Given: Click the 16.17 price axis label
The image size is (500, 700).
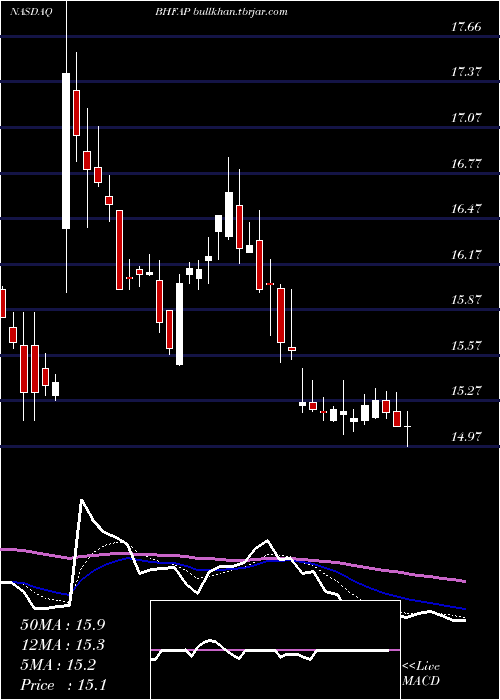Looking at the screenshot, I should coord(466,255).
